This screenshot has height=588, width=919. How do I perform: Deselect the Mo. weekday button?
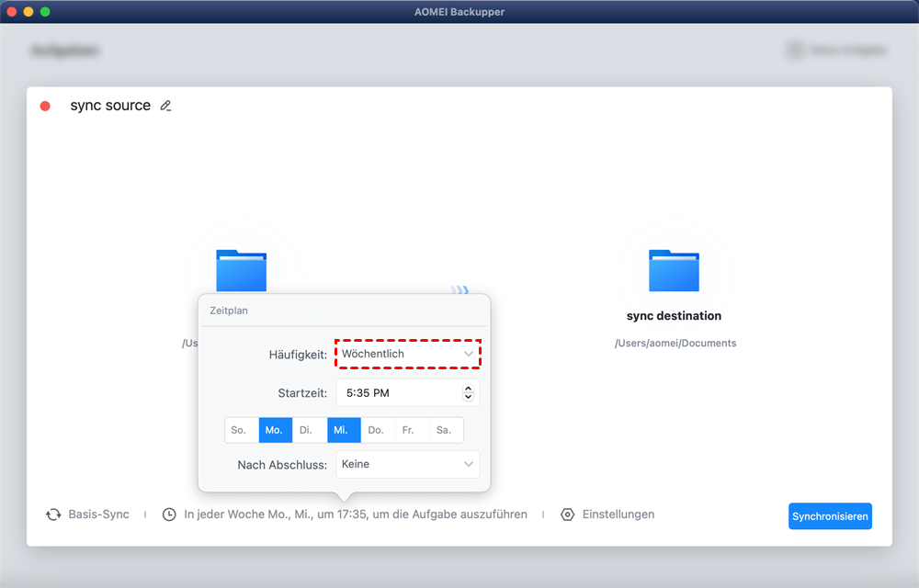coord(276,430)
